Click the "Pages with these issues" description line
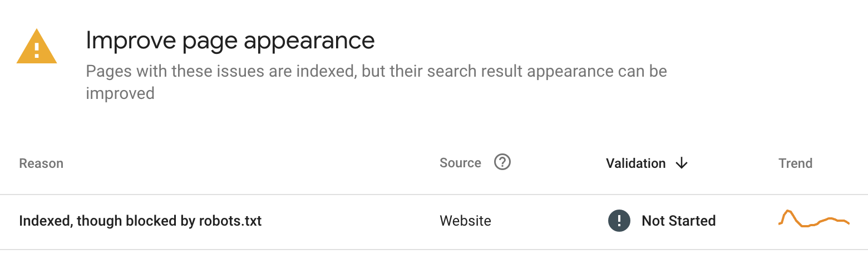Viewport: 868px width, 259px height. click(x=376, y=72)
